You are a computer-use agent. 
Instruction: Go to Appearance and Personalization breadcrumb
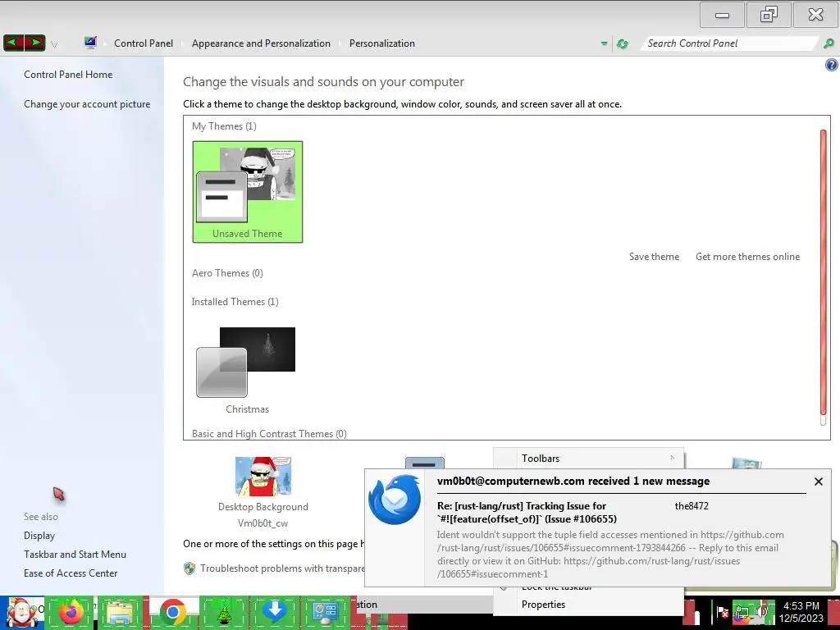click(x=261, y=43)
